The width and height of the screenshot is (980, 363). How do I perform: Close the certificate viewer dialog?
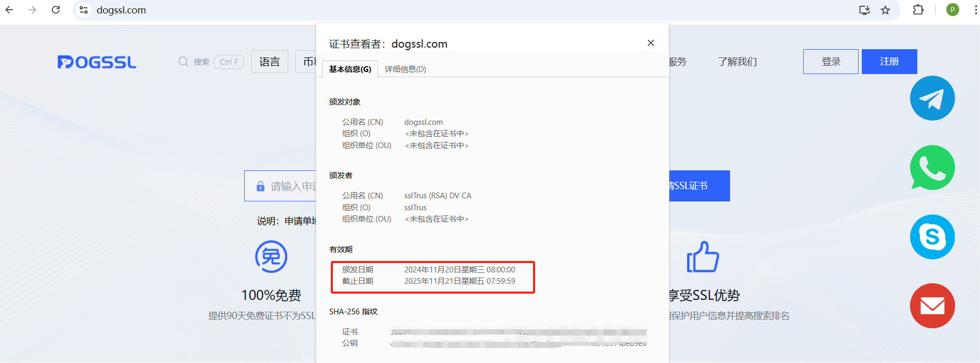(651, 43)
